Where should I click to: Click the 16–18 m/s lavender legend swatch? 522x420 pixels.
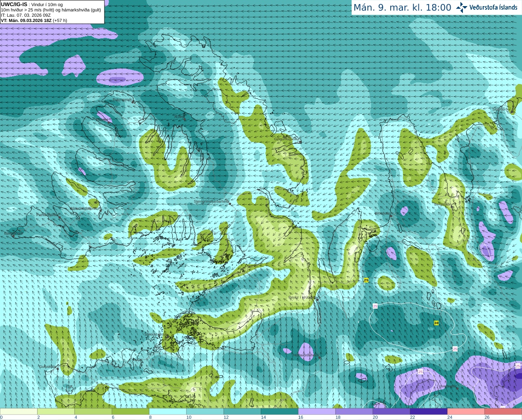pyautogui.click(x=317, y=411)
